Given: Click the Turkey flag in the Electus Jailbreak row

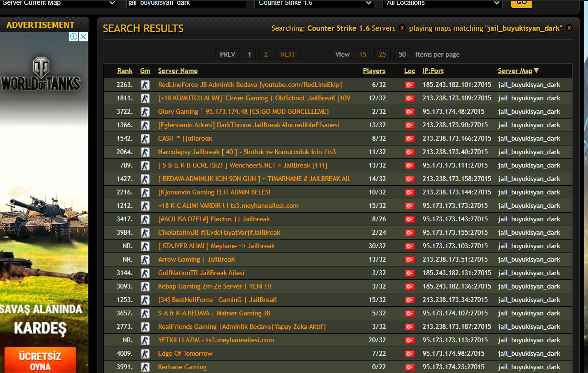Looking at the screenshot, I should click(409, 219).
